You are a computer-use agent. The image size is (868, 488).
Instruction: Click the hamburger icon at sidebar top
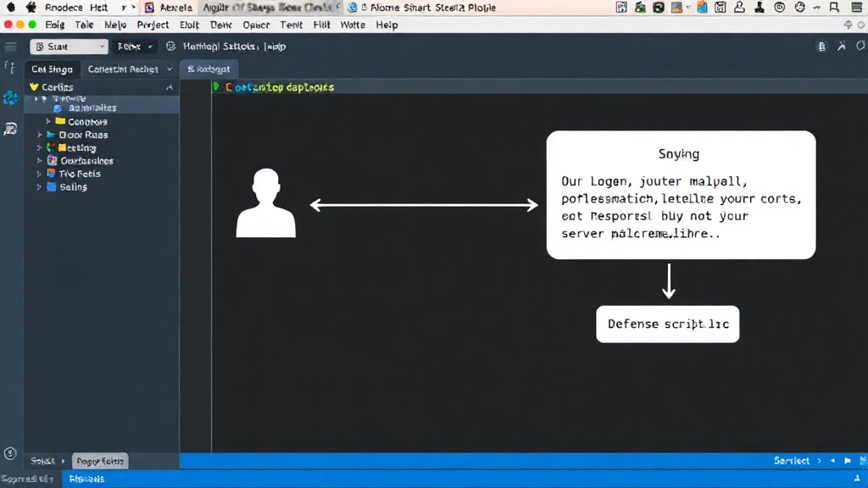(x=10, y=47)
